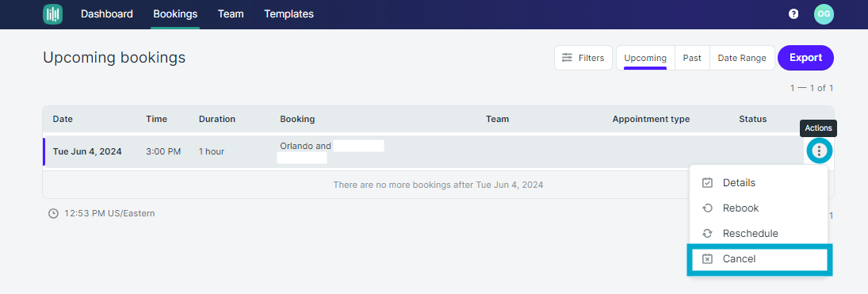Click the app logo icon
Viewport: 868px width, 294px height.
pyautogui.click(x=52, y=13)
